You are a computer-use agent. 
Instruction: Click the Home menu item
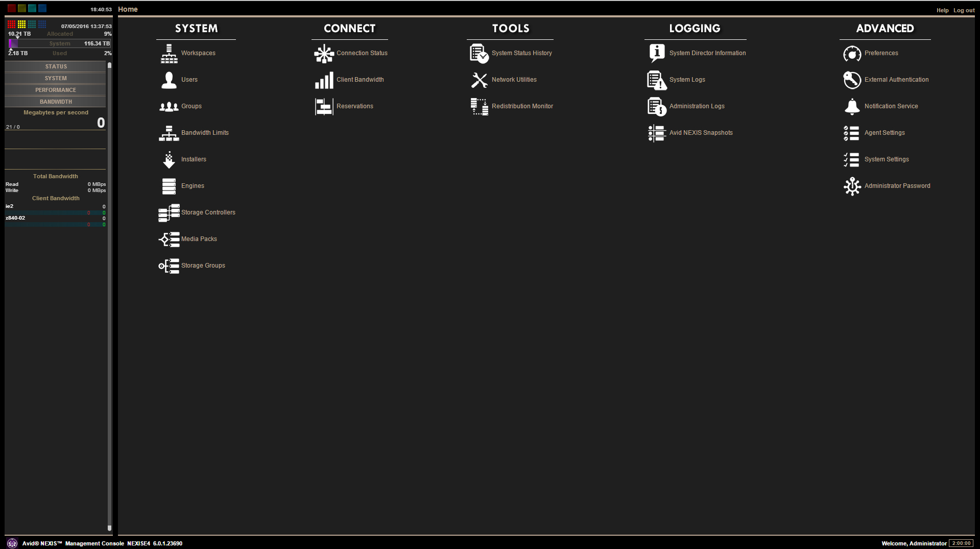pyautogui.click(x=127, y=9)
